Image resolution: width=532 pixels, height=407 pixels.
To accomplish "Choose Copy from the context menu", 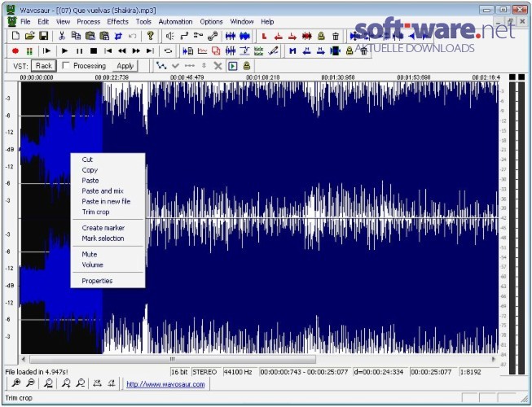I will [x=108, y=170].
